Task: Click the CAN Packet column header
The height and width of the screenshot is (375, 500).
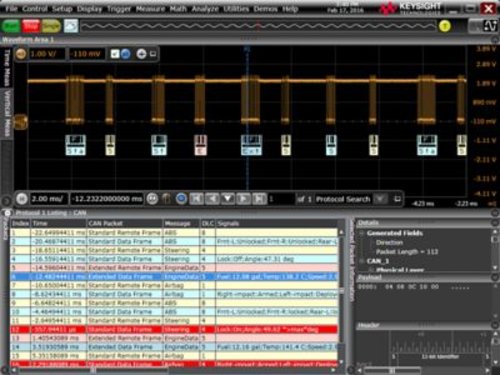Action: click(x=125, y=223)
